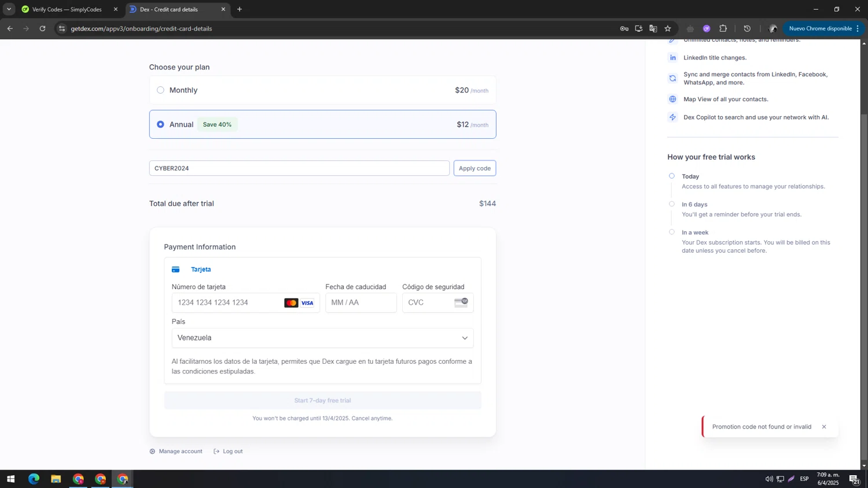Open the Chrome three-dot menu

(858, 28)
